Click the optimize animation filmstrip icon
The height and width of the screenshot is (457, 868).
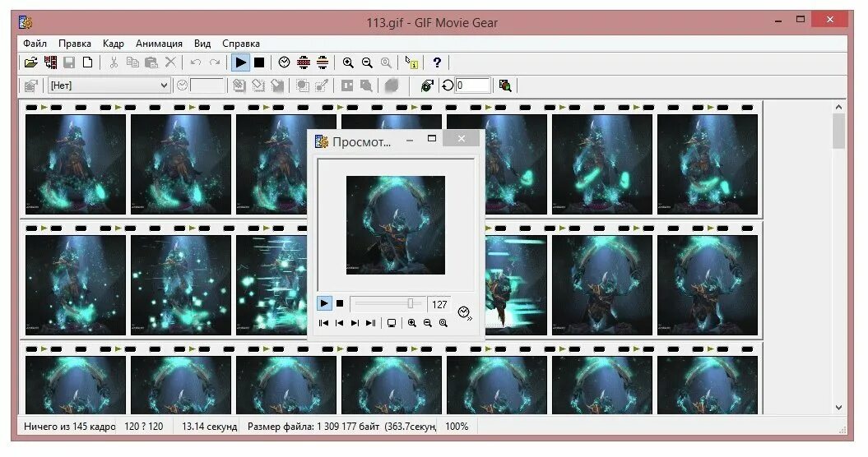pyautogui.click(x=304, y=62)
